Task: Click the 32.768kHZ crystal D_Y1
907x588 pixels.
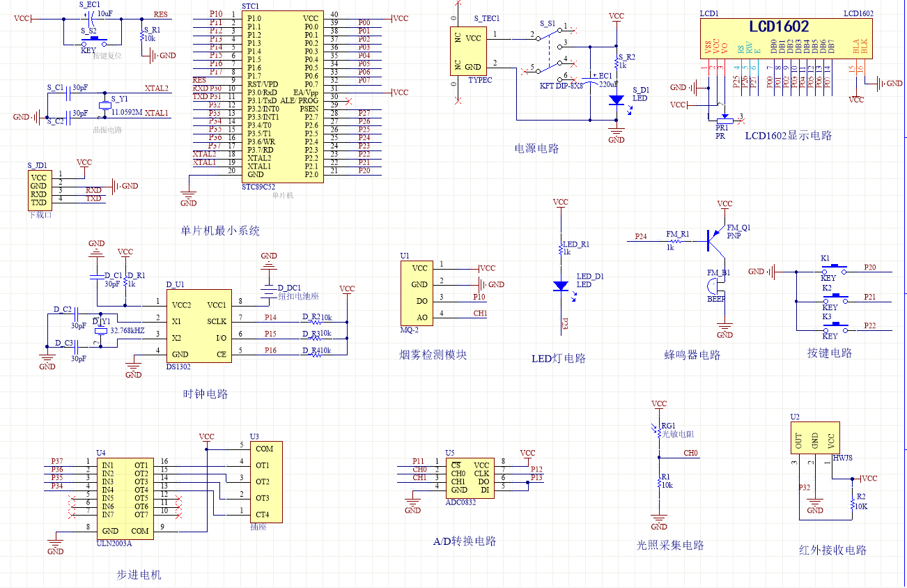Action: click(x=100, y=332)
